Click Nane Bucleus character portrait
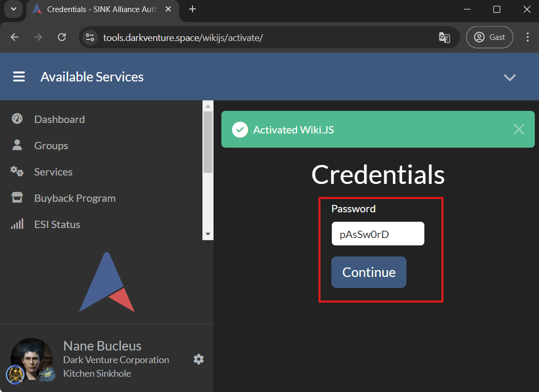The width and height of the screenshot is (539, 392). point(32,358)
